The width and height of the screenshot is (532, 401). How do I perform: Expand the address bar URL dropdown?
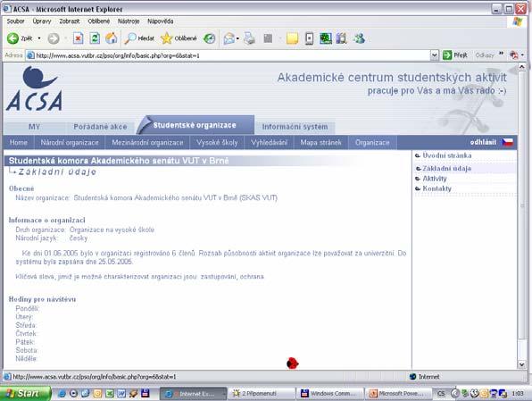click(x=434, y=55)
